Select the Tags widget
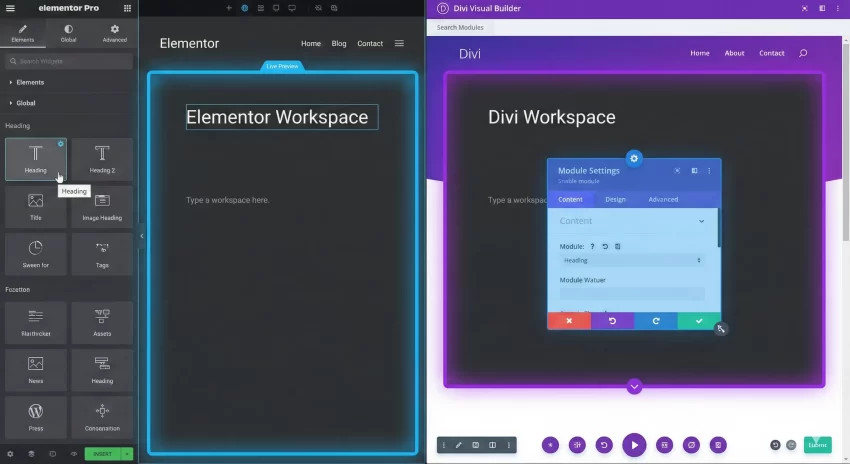 click(102, 254)
